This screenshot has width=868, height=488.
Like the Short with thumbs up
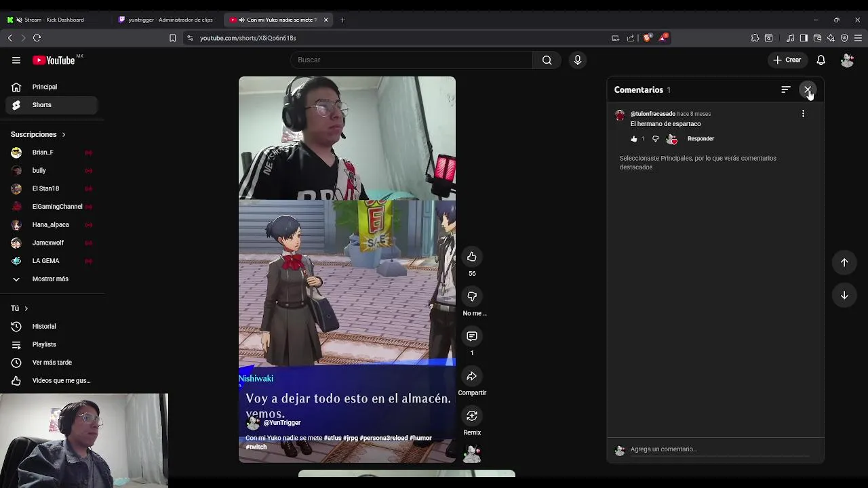[472, 256]
